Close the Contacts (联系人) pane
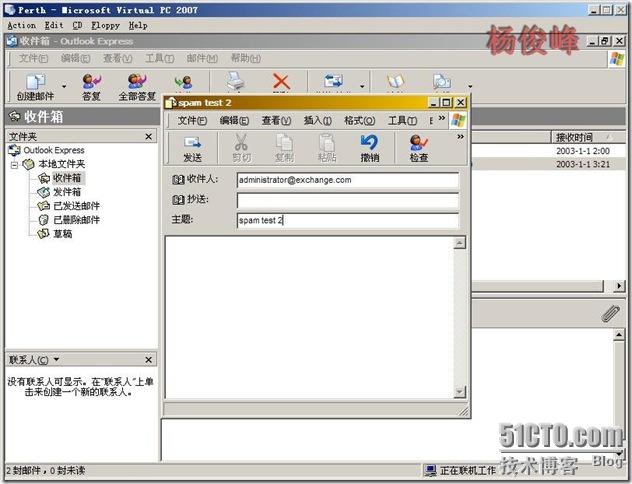This screenshot has height=484, width=632. [x=149, y=359]
